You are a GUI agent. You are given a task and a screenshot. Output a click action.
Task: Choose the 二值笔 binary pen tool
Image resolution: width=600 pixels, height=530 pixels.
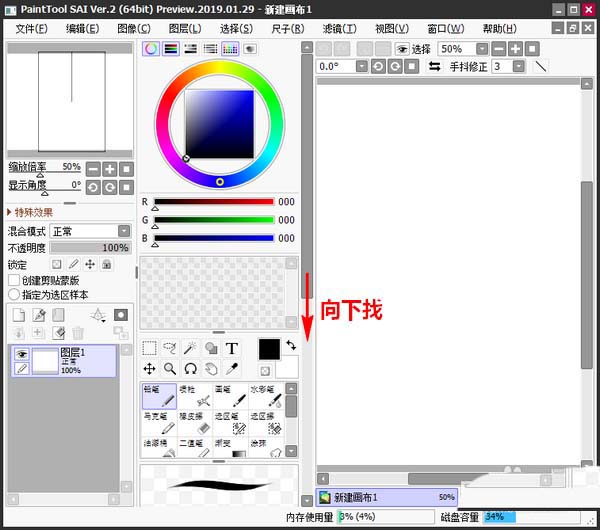[195, 447]
